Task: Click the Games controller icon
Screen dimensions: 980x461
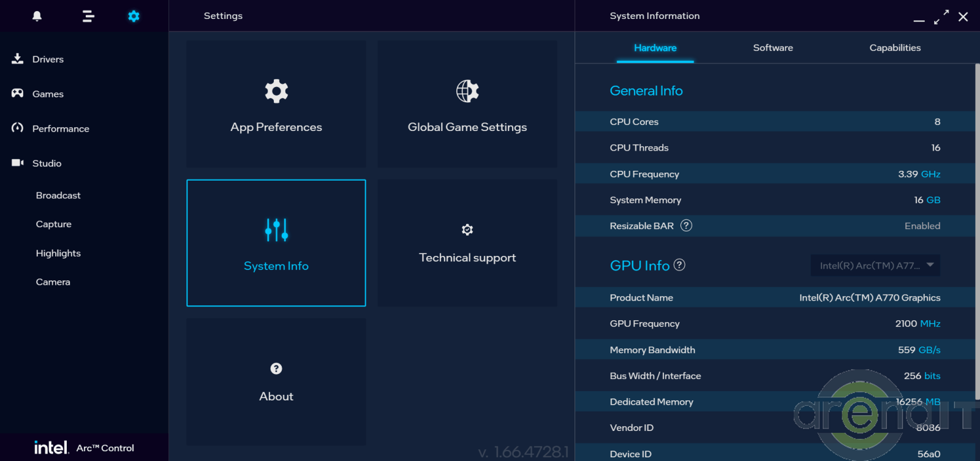Action: coord(18,93)
